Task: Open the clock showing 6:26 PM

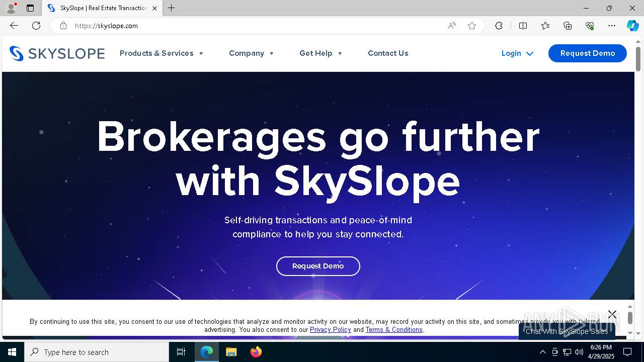Action: click(601, 352)
